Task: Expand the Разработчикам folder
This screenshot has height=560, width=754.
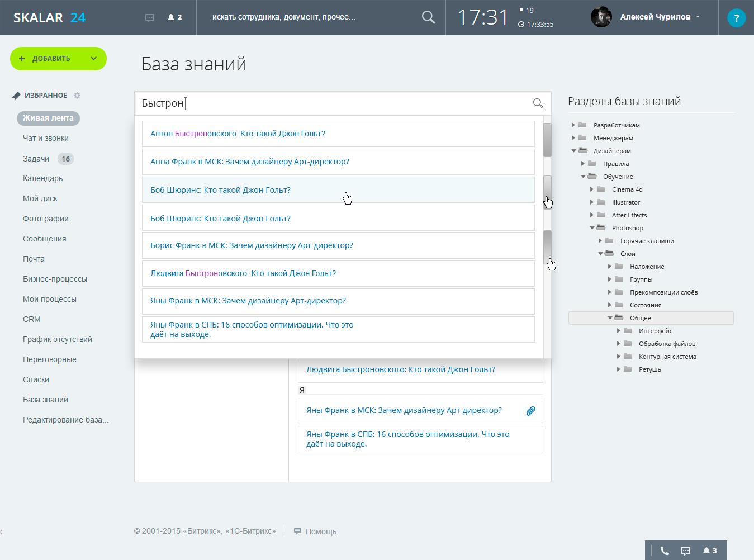Action: coord(573,125)
